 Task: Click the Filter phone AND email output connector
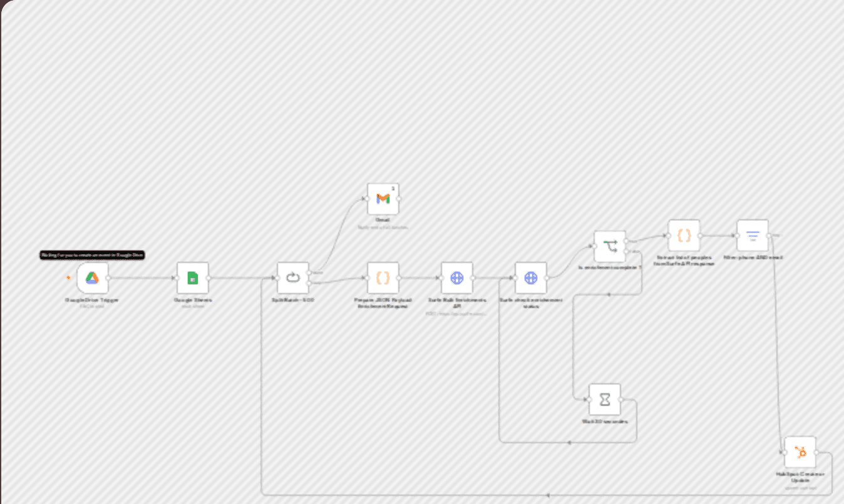tap(768, 235)
